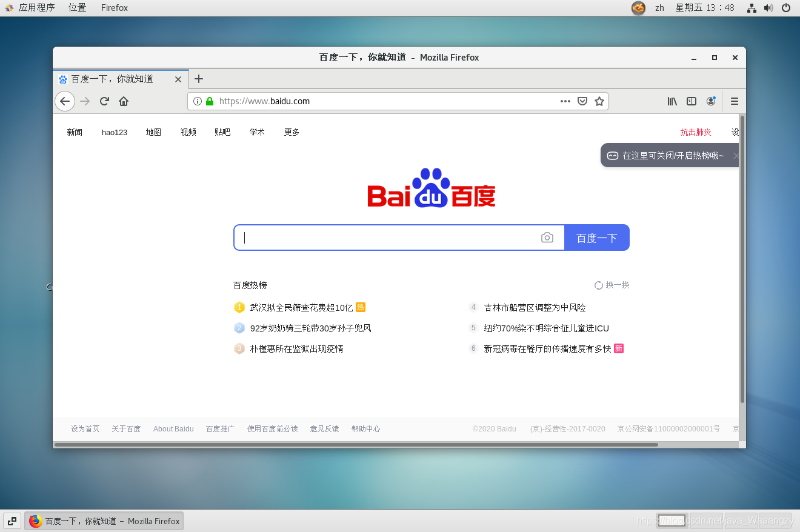Screen dimensions: 800x532
Task: Open the 位置 menu
Action: [77, 8]
